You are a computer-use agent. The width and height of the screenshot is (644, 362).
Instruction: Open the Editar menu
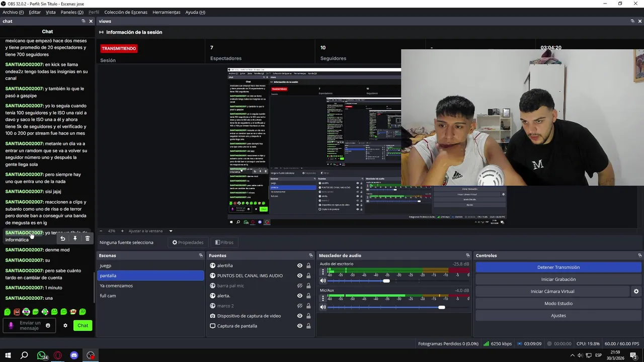tap(35, 12)
